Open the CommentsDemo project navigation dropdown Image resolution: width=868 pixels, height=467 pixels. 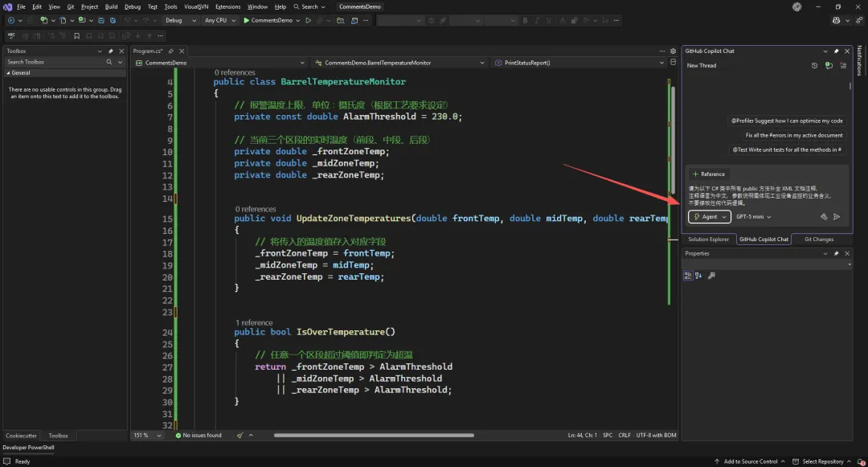pyautogui.click(x=219, y=63)
